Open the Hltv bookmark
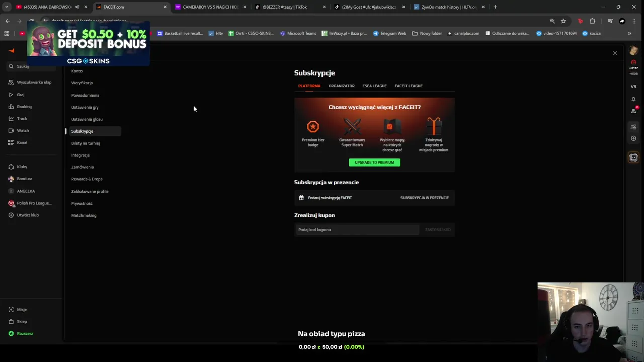Screen dimensions: 644x362 (216, 33)
